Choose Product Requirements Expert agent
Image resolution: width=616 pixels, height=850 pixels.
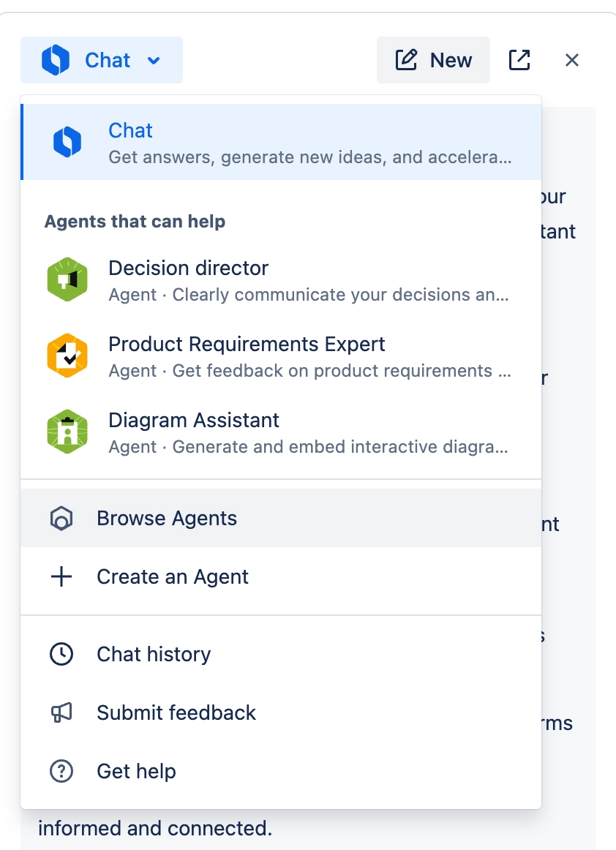(x=281, y=356)
